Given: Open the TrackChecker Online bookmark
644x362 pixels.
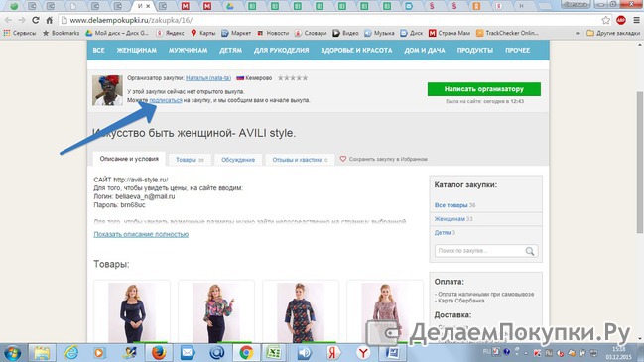Looking at the screenshot, I should coord(507,33).
